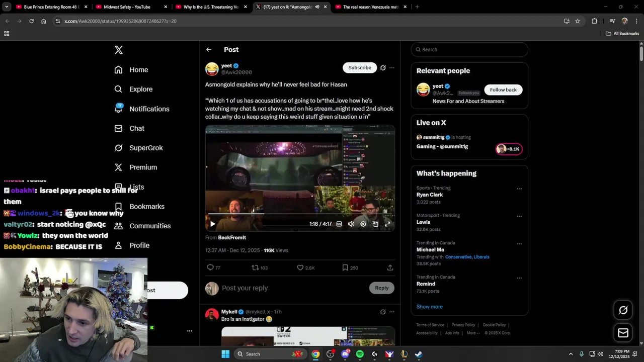
Task: Share the post via share icon
Action: [x=390, y=267]
